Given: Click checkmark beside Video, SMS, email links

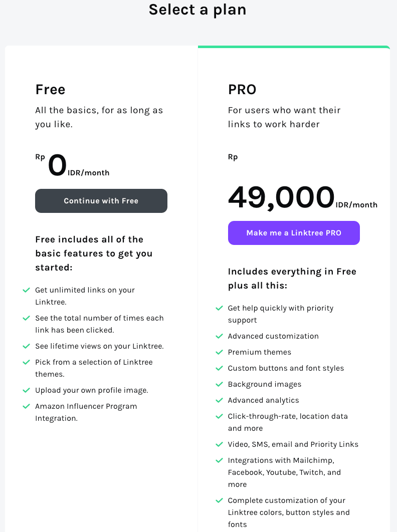Looking at the screenshot, I should click(x=219, y=444).
